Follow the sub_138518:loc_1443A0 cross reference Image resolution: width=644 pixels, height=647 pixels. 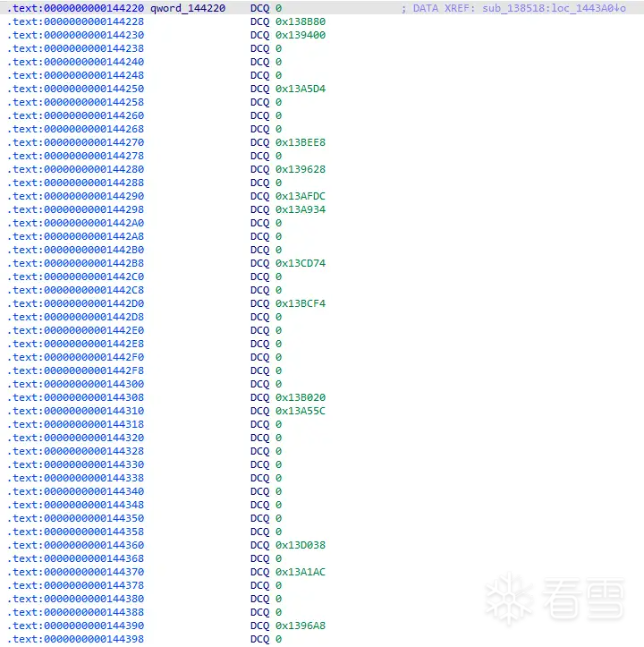click(554, 8)
